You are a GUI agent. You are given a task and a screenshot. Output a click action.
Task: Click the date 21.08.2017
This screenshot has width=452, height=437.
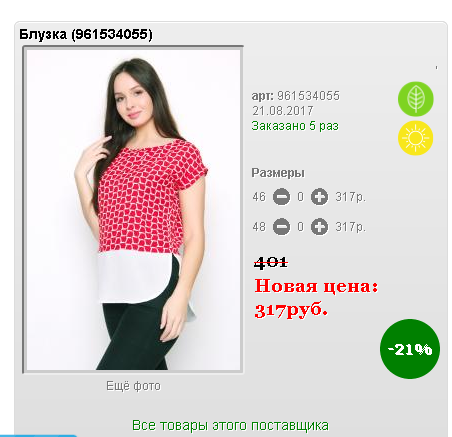pos(283,111)
